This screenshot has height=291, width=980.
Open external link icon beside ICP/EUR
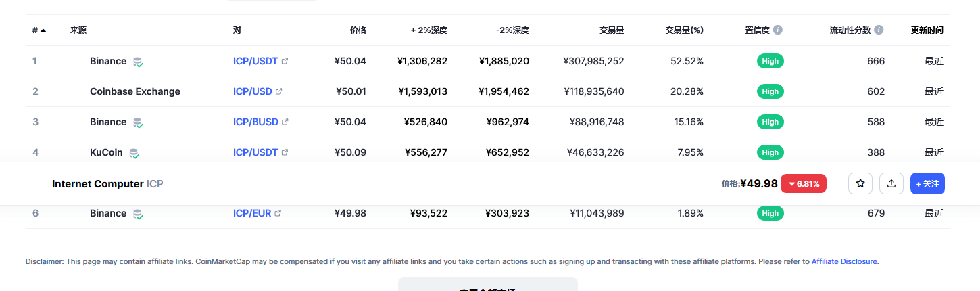tap(278, 213)
